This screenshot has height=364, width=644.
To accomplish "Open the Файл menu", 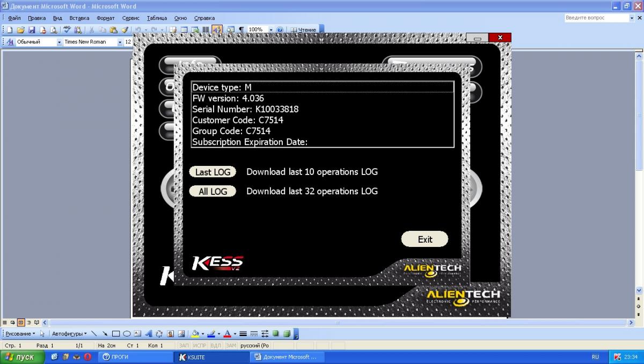I will point(14,18).
